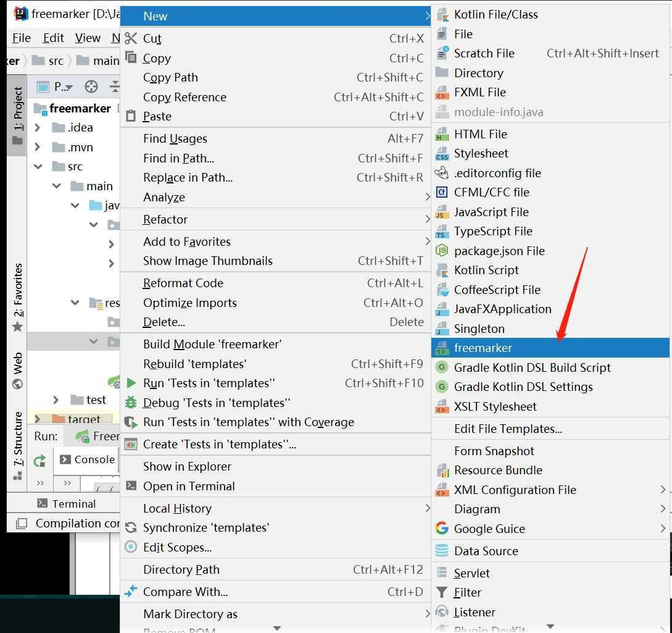Switch to the Console tab

point(88,459)
